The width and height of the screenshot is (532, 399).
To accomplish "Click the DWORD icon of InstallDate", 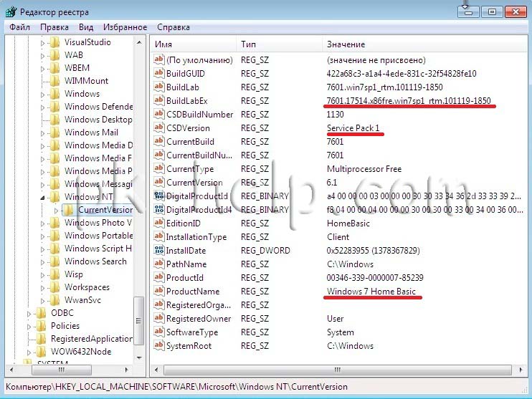I will tap(158, 250).
